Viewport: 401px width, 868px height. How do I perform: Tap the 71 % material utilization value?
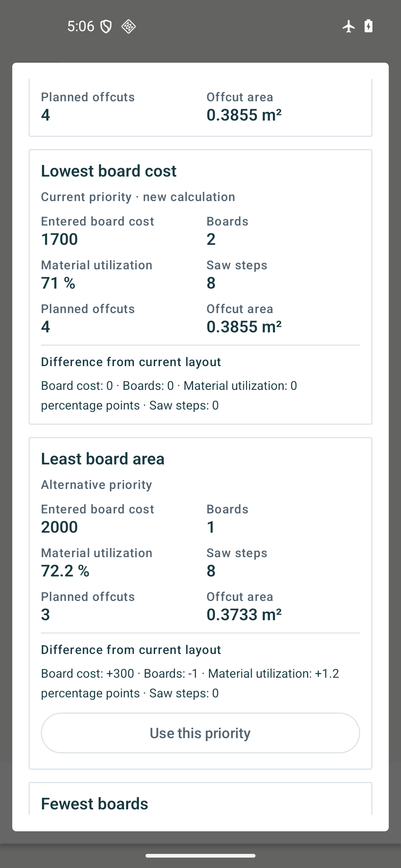58,283
